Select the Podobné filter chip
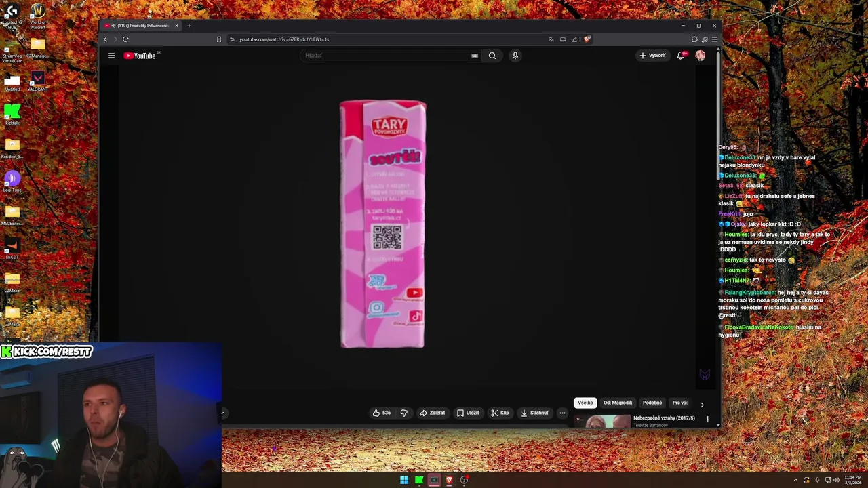The height and width of the screenshot is (488, 868). (652, 403)
